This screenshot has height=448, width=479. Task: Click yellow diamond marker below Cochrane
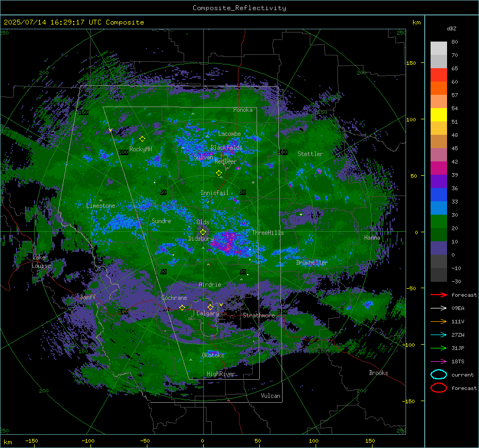(x=182, y=307)
